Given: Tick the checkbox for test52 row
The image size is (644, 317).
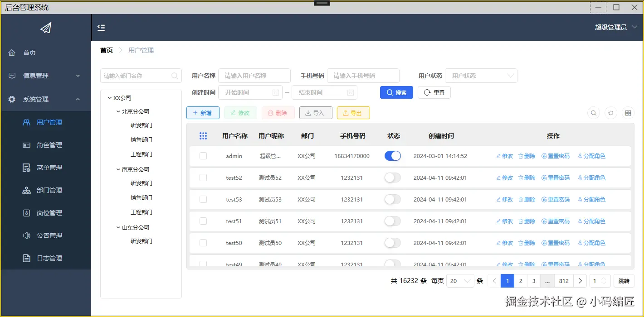Looking at the screenshot, I should click(x=203, y=178).
